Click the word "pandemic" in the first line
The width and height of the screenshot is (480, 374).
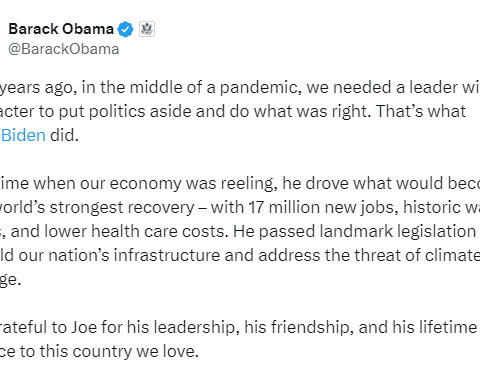(x=260, y=88)
